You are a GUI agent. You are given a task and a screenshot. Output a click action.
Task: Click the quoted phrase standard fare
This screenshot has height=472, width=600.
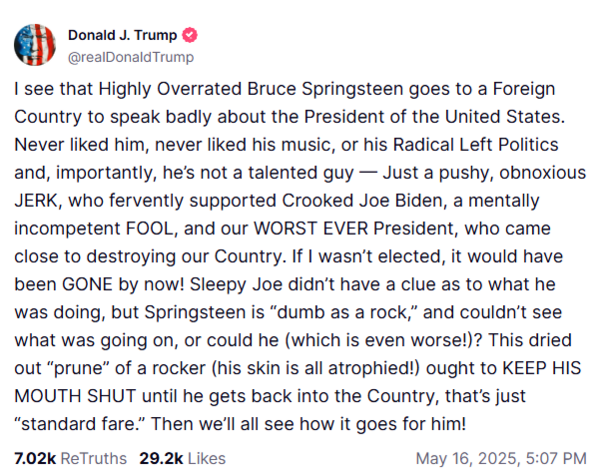point(80,424)
